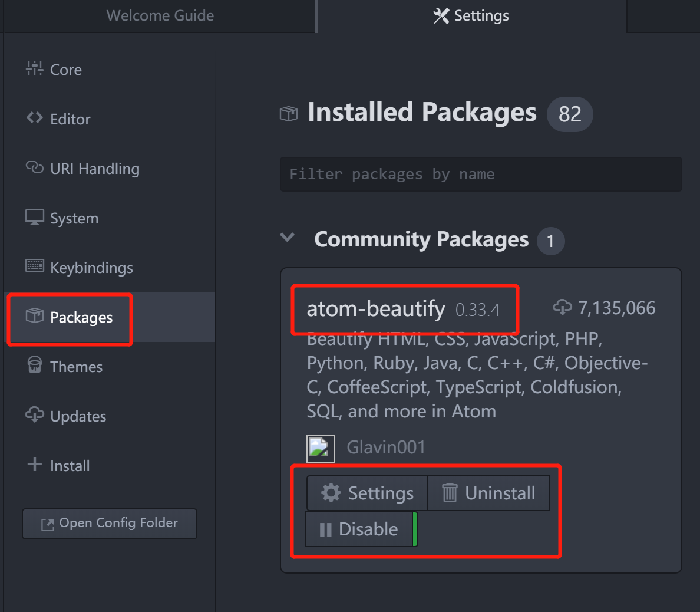The width and height of the screenshot is (700, 612).
Task: Click the System monitor icon
Action: click(x=34, y=217)
